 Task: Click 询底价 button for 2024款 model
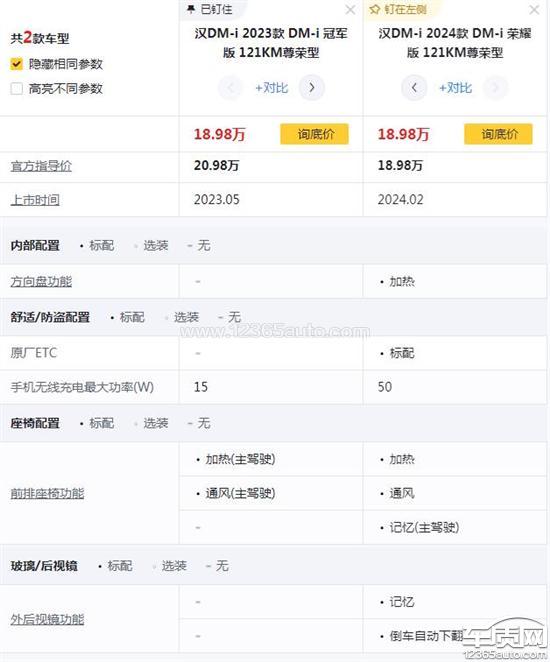click(x=498, y=134)
